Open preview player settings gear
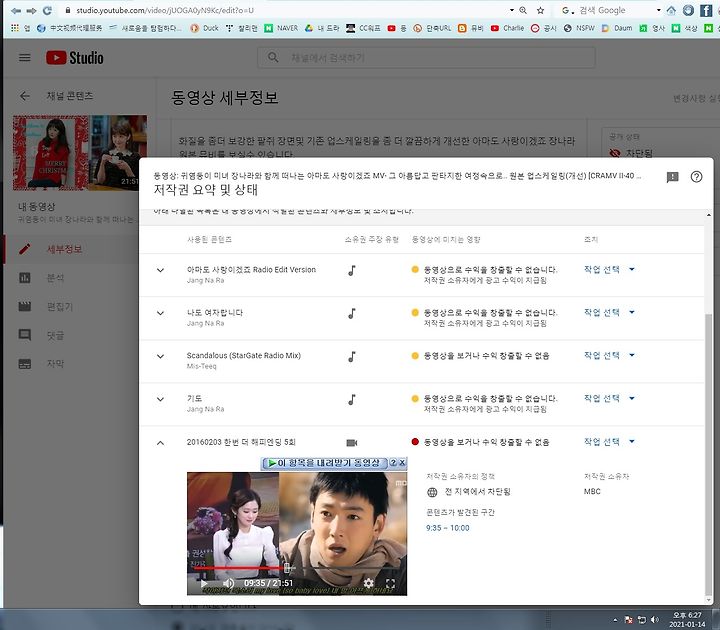The height and width of the screenshot is (630, 720). [x=368, y=583]
